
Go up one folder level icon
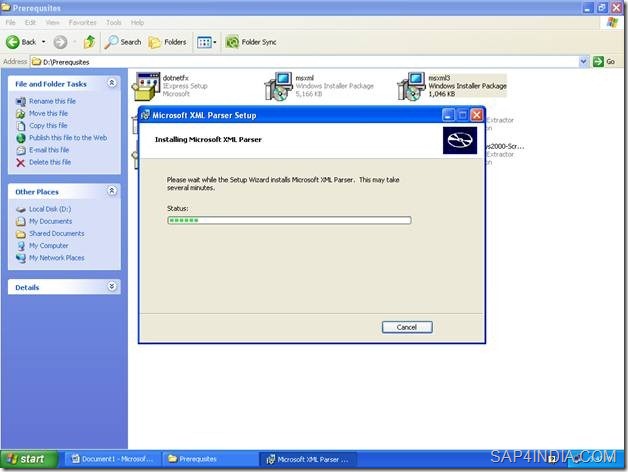point(89,42)
